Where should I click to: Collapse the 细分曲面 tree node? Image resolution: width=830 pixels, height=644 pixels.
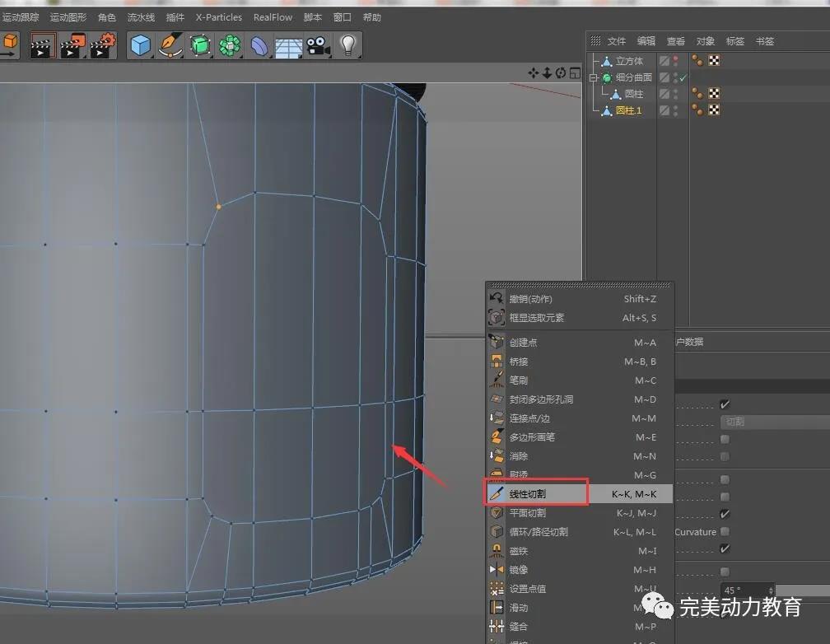(592, 77)
